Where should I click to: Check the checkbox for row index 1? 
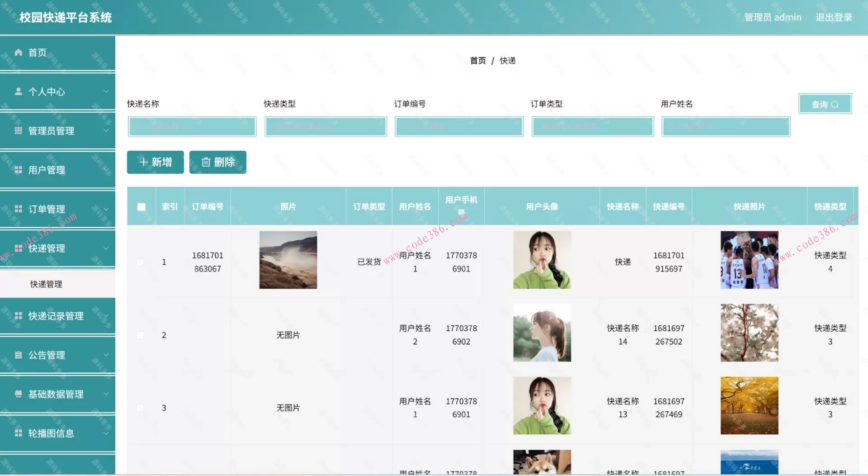[x=141, y=262]
